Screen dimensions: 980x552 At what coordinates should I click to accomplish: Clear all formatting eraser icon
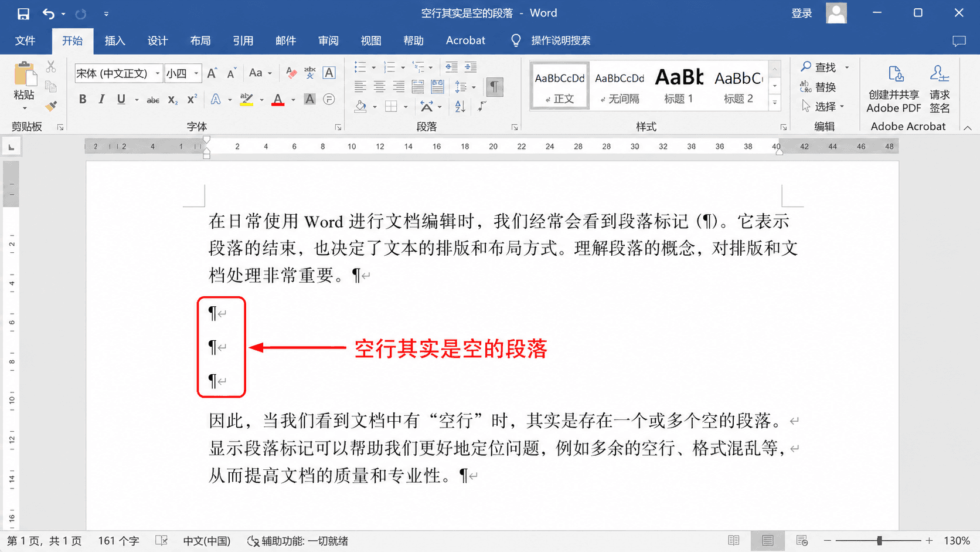point(291,73)
